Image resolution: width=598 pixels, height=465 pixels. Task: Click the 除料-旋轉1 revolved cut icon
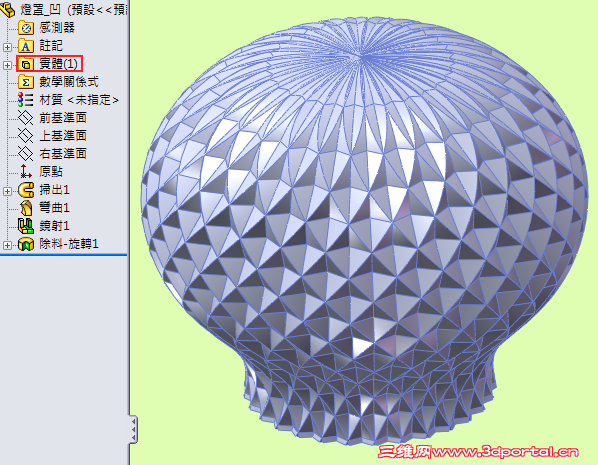point(26,244)
